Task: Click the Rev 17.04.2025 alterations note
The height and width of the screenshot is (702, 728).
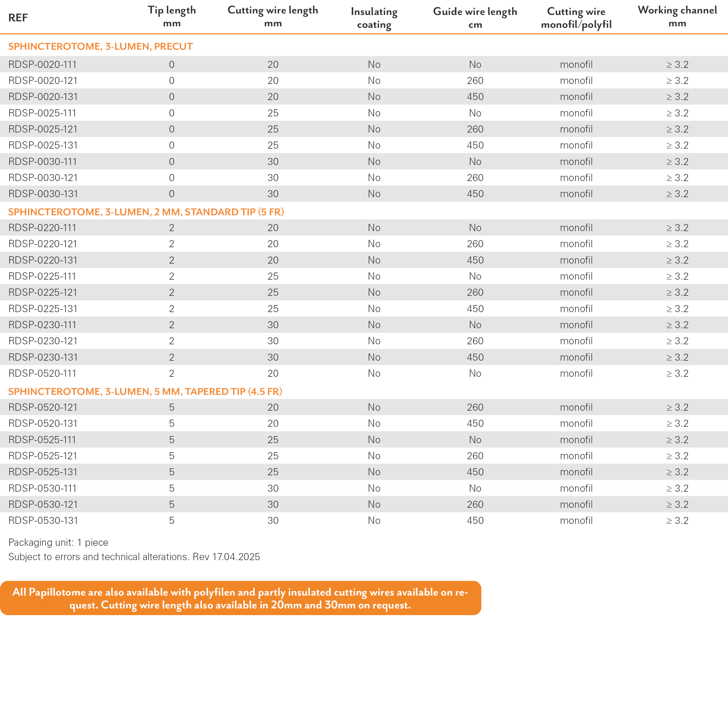Action: pyautogui.click(x=134, y=557)
